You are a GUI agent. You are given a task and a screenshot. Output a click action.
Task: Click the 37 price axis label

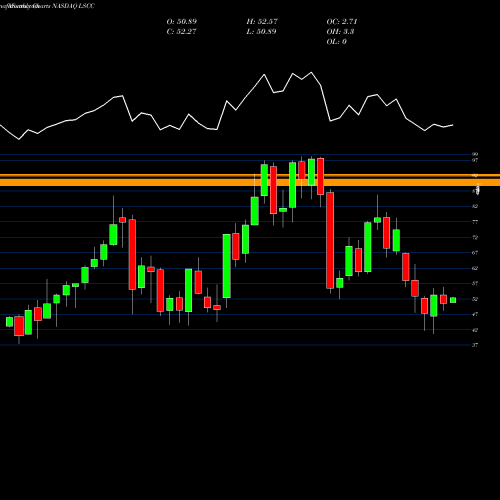click(475, 345)
